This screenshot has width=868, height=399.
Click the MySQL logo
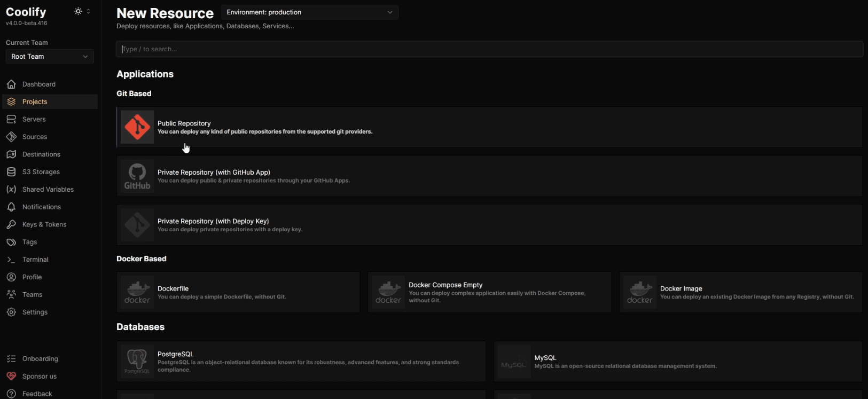(x=514, y=362)
